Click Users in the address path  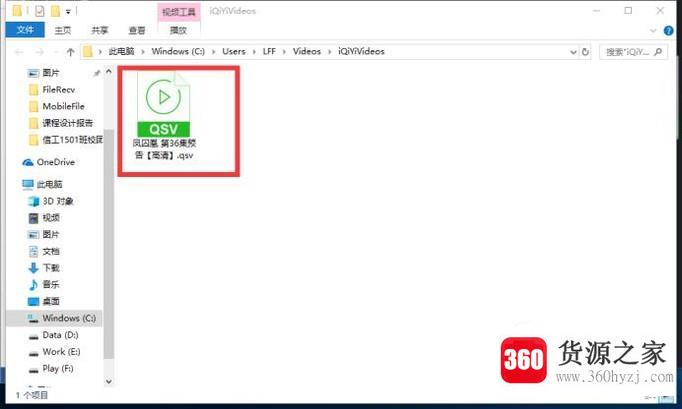234,51
